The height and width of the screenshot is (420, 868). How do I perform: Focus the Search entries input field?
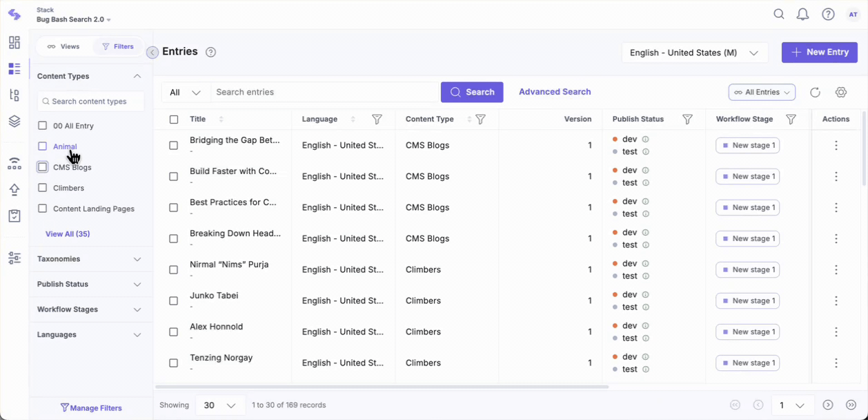click(x=325, y=93)
